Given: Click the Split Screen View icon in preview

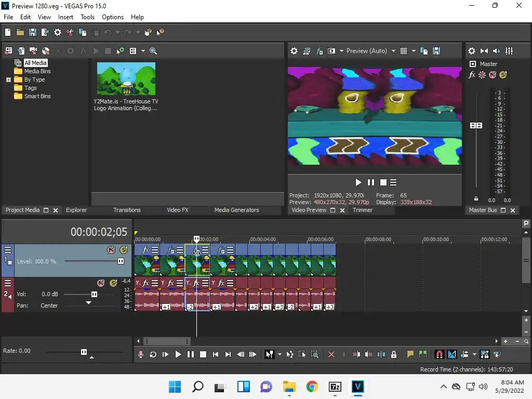Looking at the screenshot, I should click(331, 51).
